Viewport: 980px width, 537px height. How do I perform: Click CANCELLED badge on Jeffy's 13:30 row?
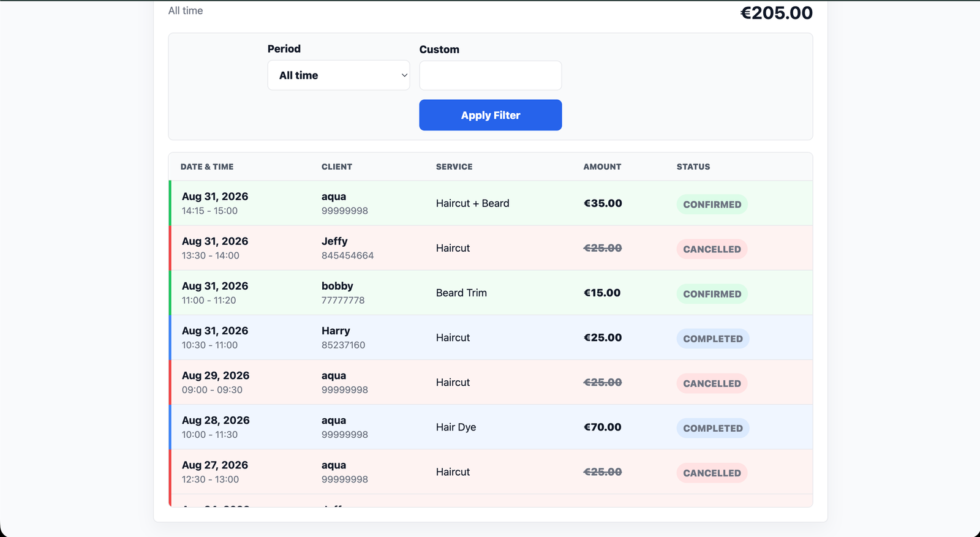712,249
